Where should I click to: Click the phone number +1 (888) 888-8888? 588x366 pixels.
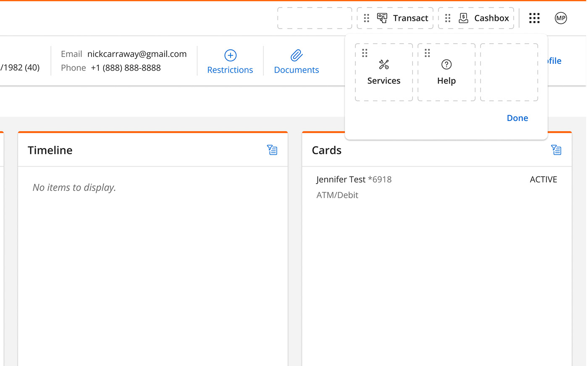126,68
